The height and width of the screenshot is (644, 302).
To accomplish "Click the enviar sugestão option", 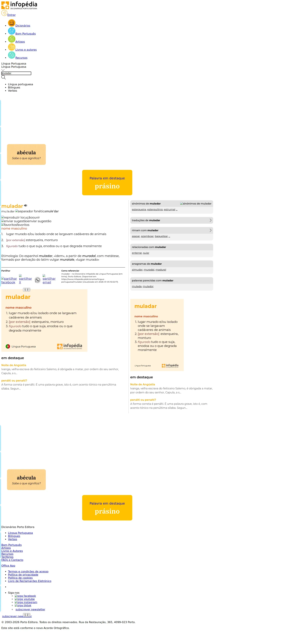I will click(x=26, y=221).
